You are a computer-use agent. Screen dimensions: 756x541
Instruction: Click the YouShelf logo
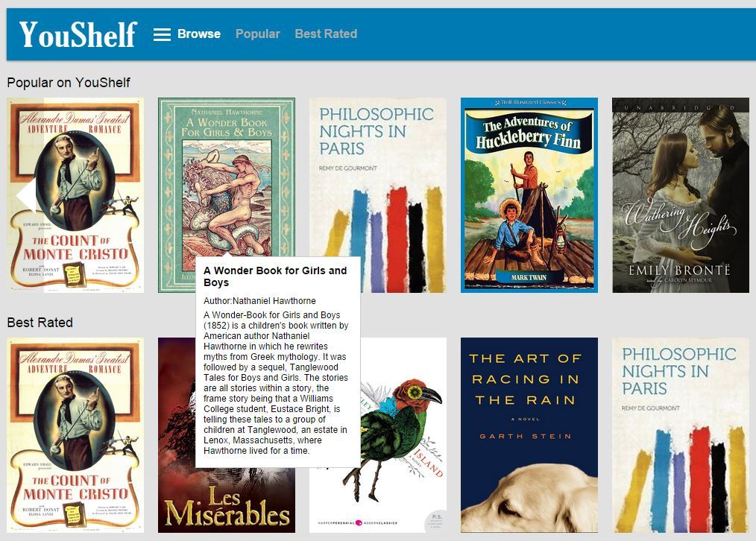78,34
